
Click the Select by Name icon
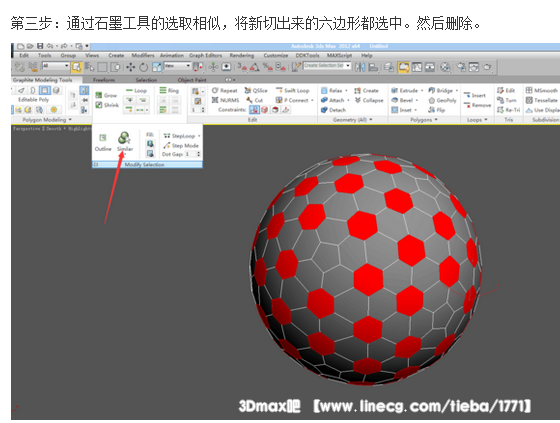89,67
